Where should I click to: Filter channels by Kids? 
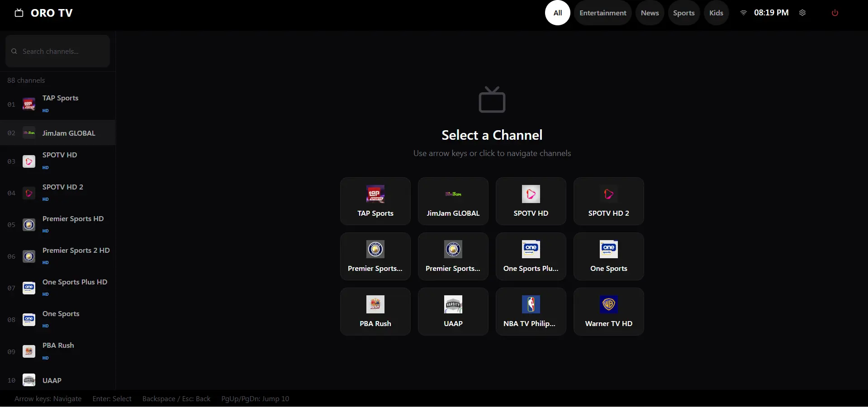coord(716,13)
